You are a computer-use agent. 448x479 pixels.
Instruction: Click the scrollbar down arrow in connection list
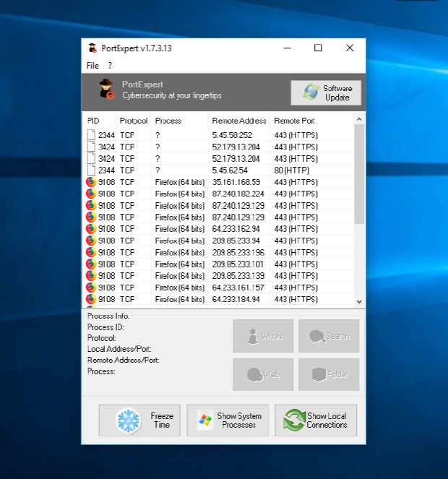click(x=359, y=302)
